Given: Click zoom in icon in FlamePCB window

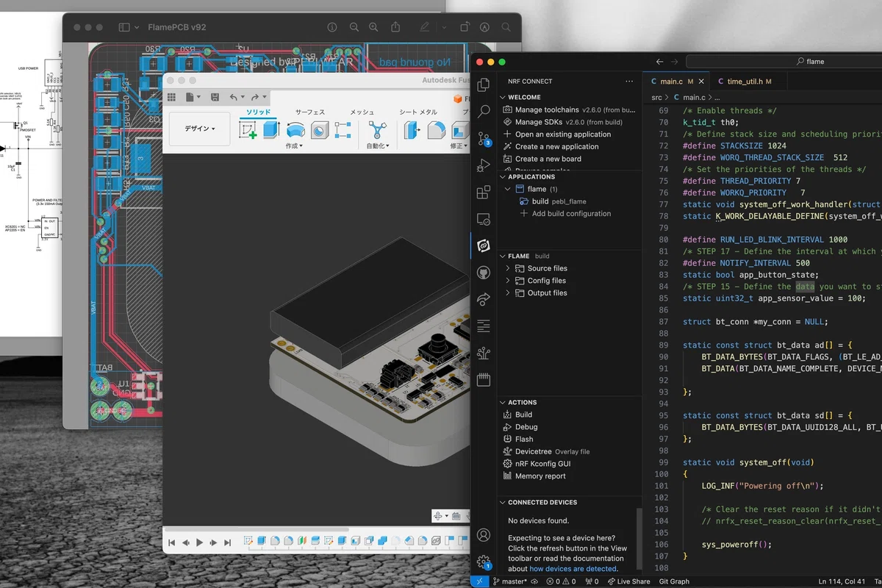Looking at the screenshot, I should pyautogui.click(x=375, y=27).
